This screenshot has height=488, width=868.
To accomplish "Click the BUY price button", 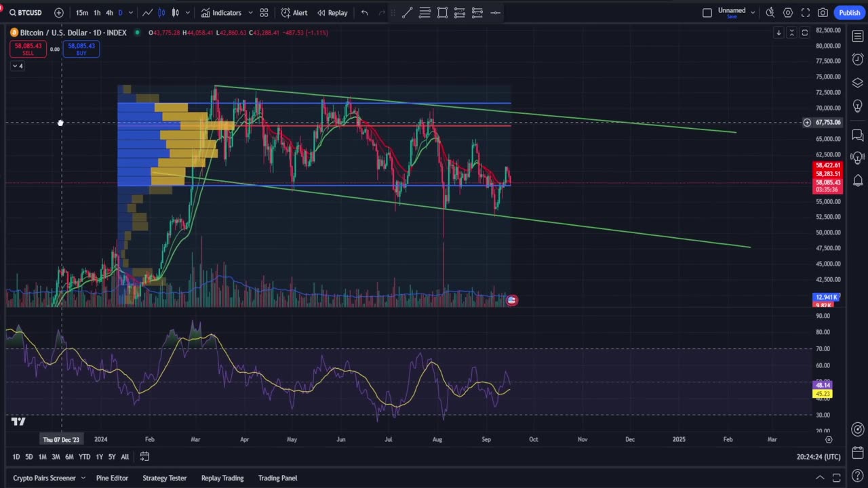I will click(x=81, y=49).
